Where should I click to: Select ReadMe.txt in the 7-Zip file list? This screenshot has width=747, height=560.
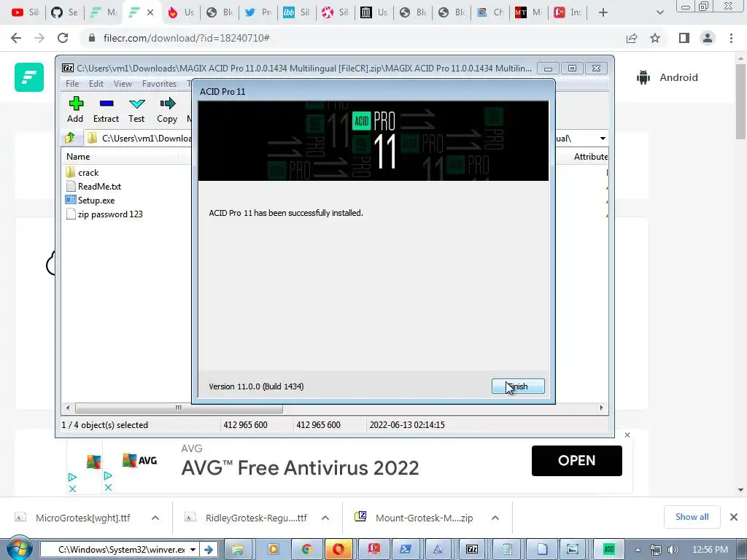click(99, 186)
